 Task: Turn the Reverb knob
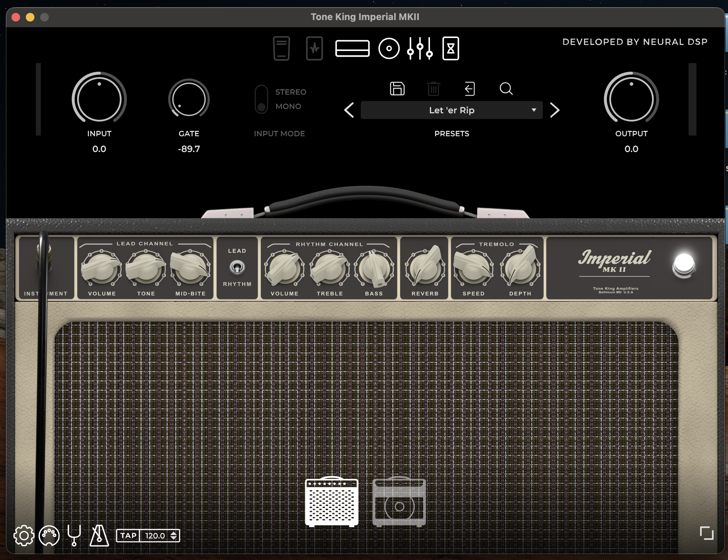coord(424,268)
